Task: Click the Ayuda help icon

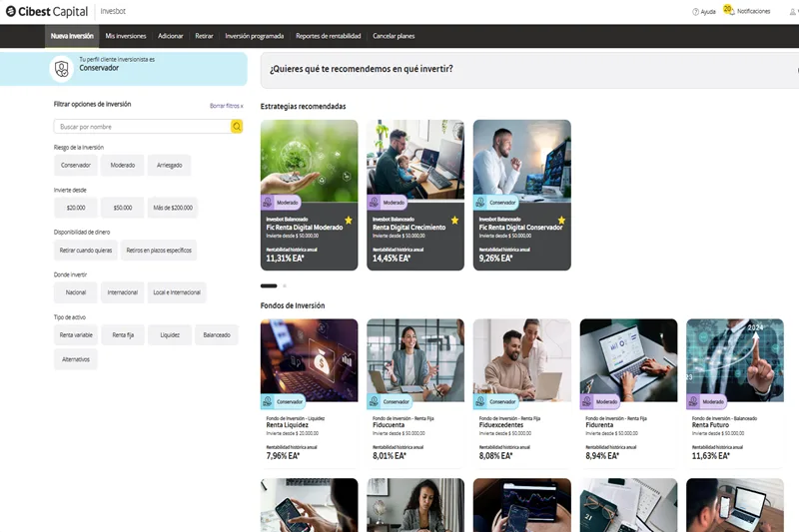Action: click(x=696, y=12)
